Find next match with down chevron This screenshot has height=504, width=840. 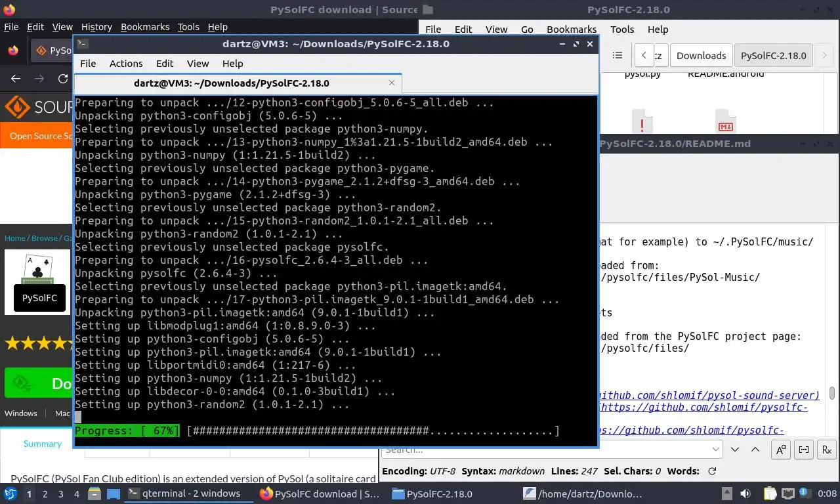[735, 450]
